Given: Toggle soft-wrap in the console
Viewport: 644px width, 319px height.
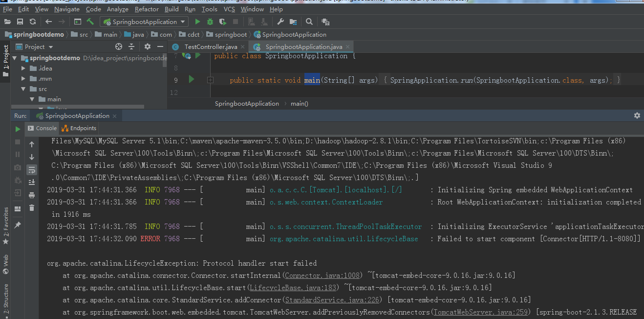Looking at the screenshot, I should (32, 169).
